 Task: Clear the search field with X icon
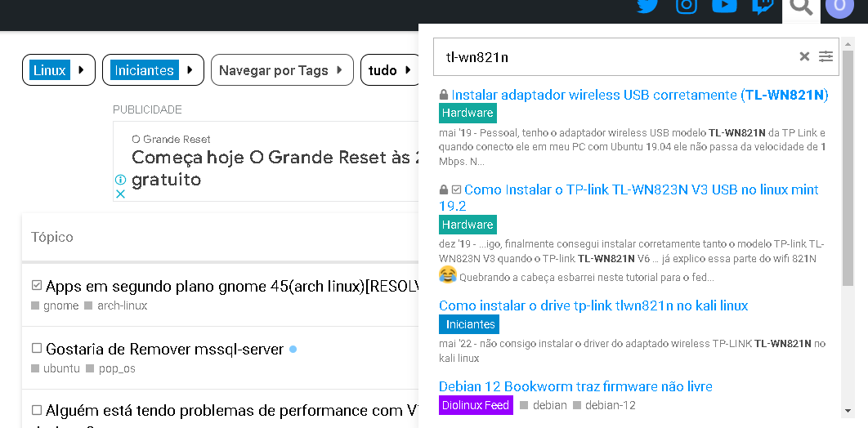tap(804, 56)
